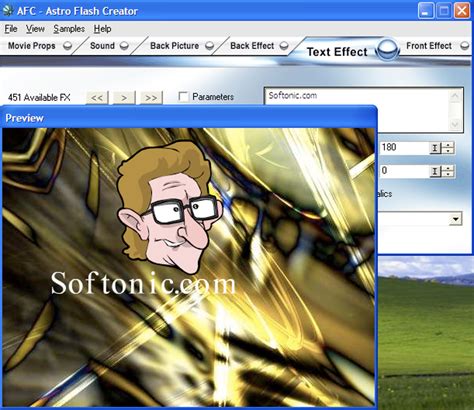Click the field showing 180

pos(404,147)
